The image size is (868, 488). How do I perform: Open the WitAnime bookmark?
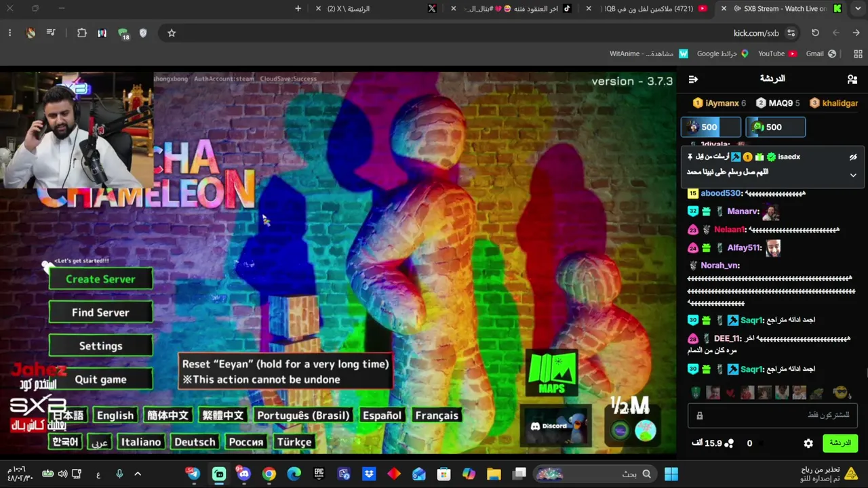pos(649,54)
